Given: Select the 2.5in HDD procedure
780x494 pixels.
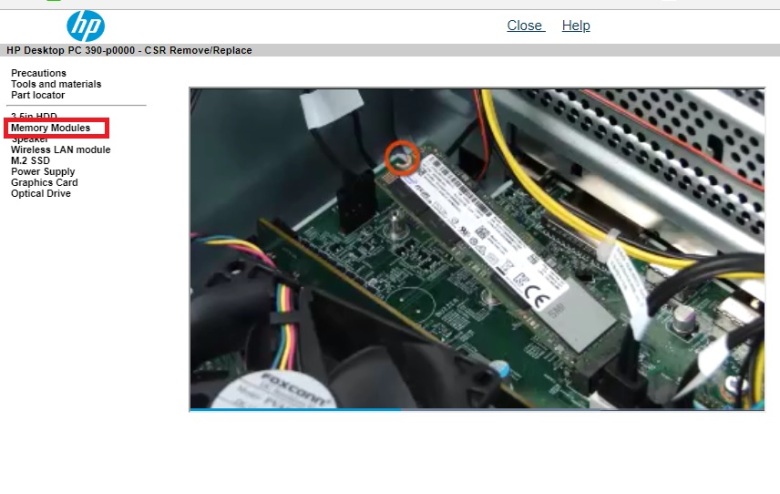Looking at the screenshot, I should point(34,116).
